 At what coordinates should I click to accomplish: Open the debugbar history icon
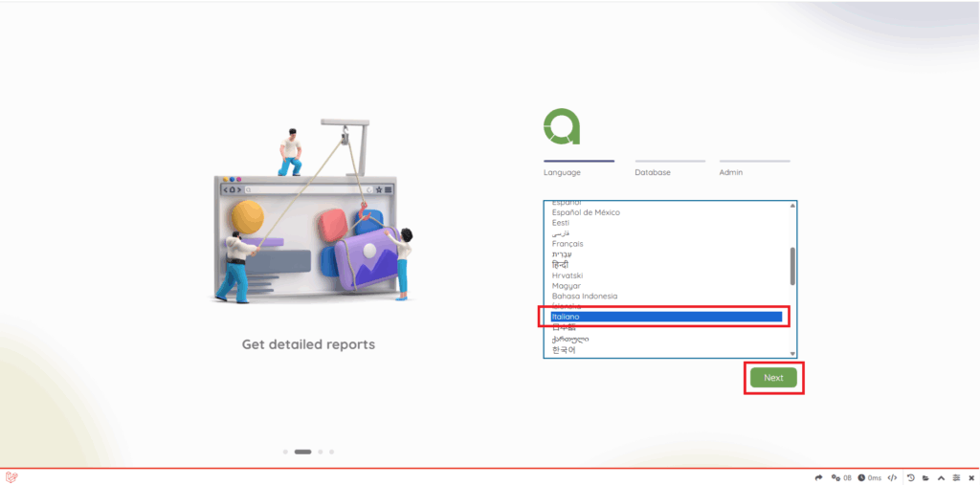[910, 477]
